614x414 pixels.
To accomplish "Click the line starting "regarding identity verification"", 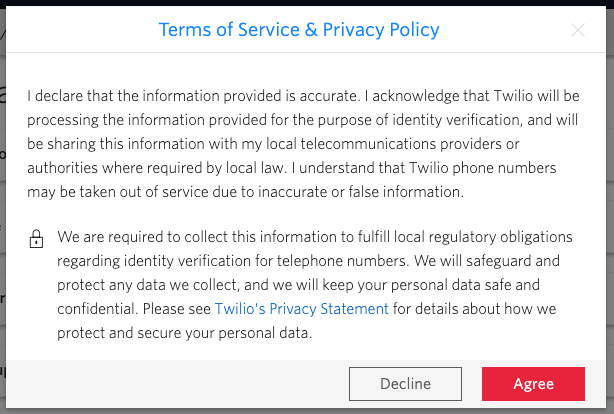I will pyautogui.click(x=309, y=261).
